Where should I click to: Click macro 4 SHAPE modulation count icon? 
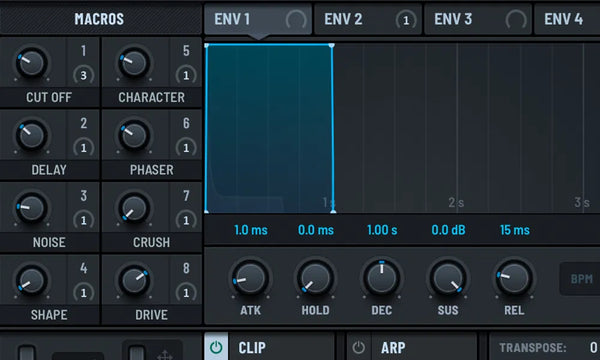tap(83, 293)
